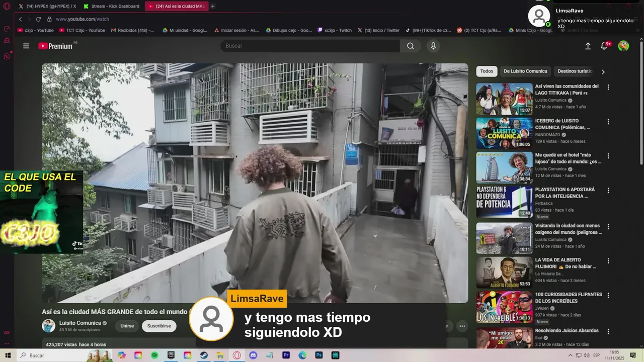Start voice search with microphone icon
The height and width of the screenshot is (362, 644).
[x=433, y=46]
